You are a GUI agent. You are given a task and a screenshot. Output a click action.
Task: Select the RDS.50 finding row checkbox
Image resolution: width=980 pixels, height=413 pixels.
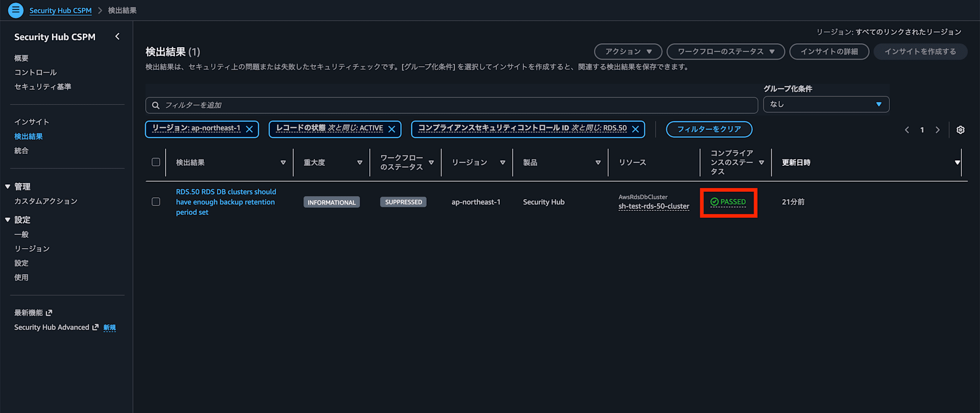(x=156, y=202)
